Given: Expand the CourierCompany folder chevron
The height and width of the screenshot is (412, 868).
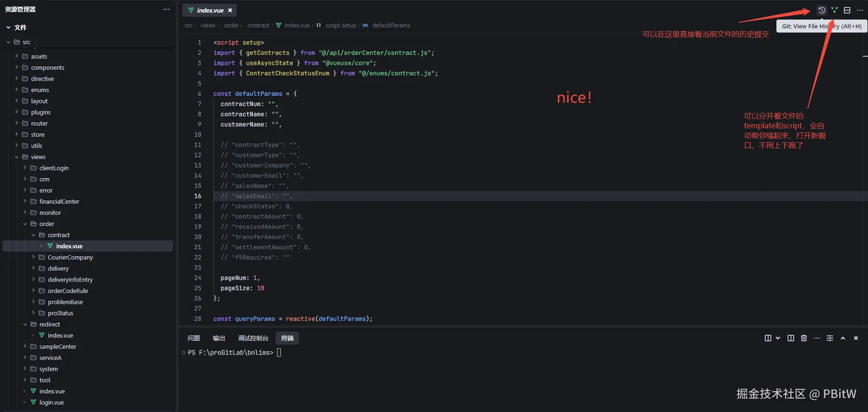Looking at the screenshot, I should coord(33,257).
